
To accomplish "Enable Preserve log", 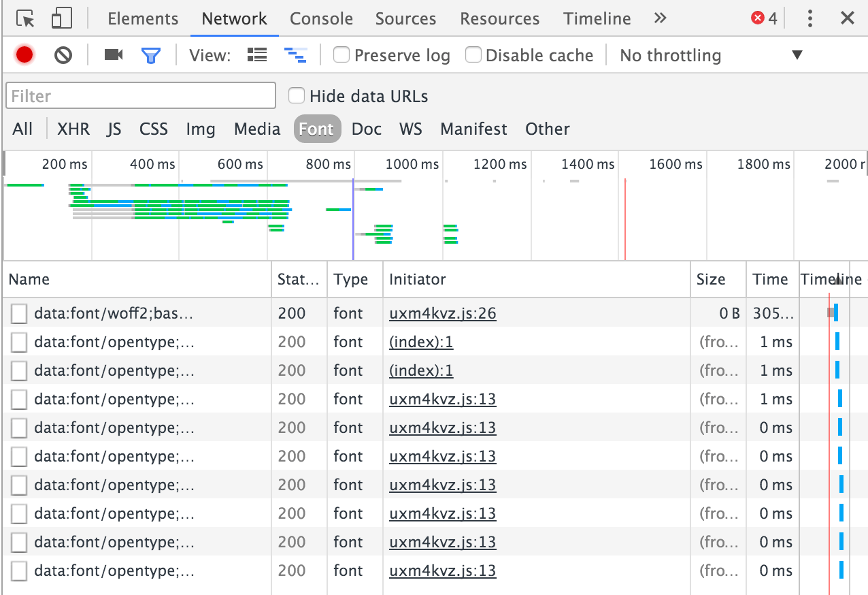I will (341, 55).
